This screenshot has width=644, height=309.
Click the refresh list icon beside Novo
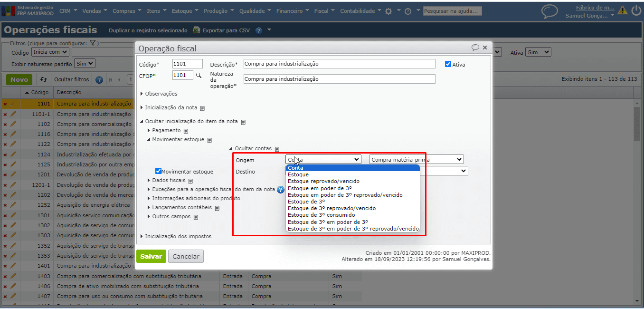44,79
